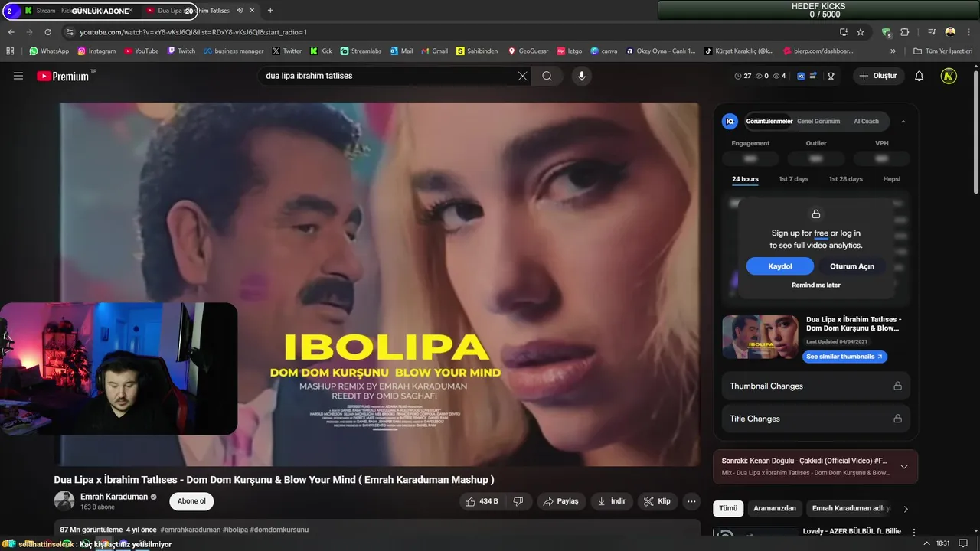Open the account avatar menu

coord(949,76)
